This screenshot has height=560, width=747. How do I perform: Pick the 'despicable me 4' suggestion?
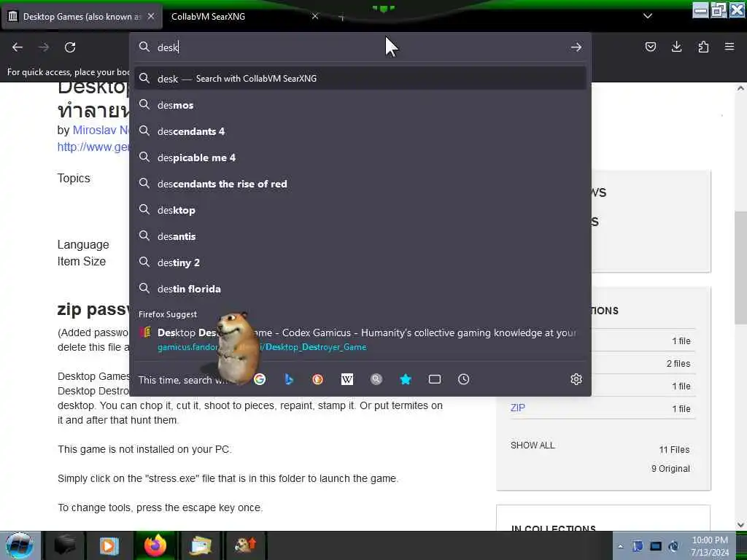point(360,157)
